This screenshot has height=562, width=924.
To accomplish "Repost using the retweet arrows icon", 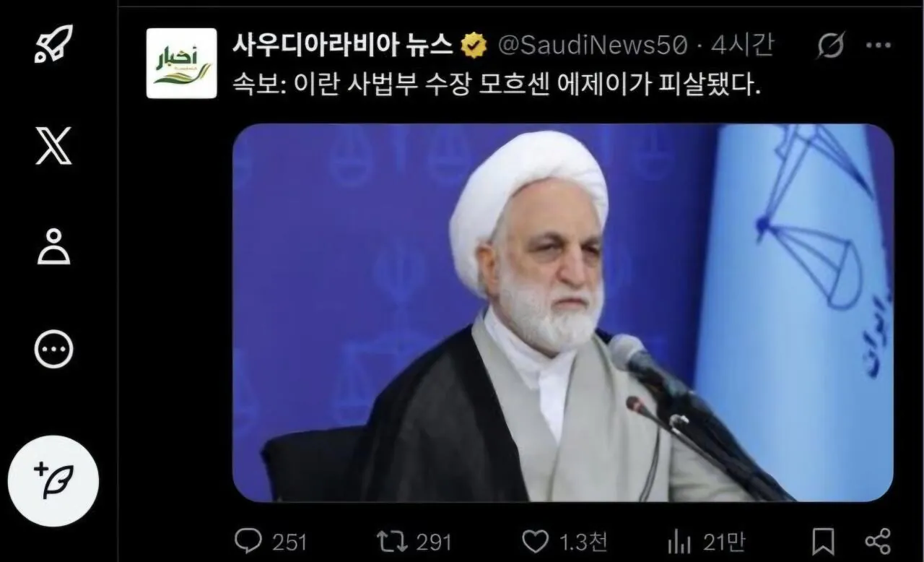I will coord(391,541).
